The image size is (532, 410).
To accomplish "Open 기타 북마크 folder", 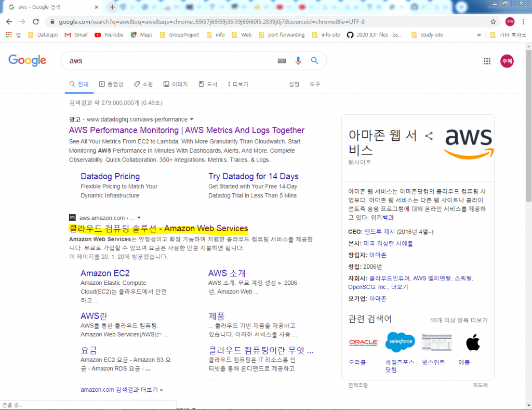I will 508,35.
